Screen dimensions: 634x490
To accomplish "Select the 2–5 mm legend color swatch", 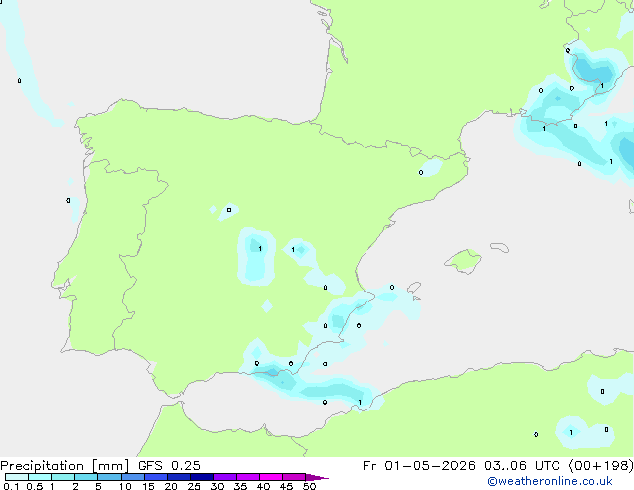I will click(x=86, y=477).
